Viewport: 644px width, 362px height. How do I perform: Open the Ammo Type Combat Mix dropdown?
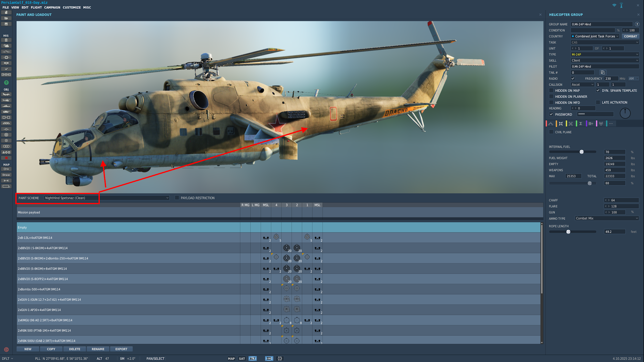pos(606,219)
